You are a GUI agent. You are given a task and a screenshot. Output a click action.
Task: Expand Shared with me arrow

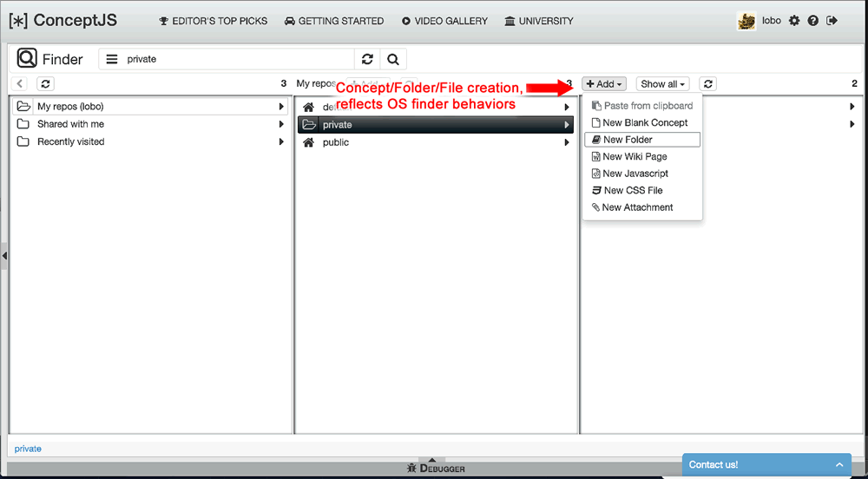tap(281, 124)
